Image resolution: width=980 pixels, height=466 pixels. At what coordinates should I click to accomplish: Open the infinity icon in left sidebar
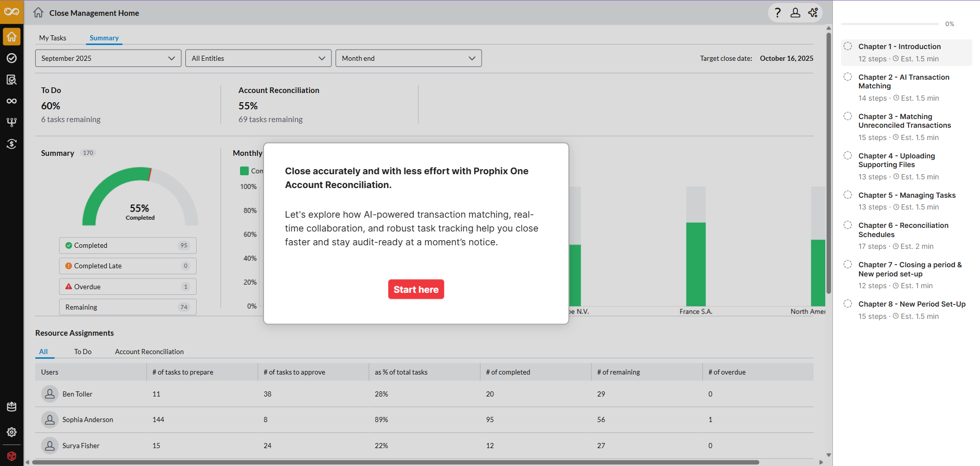(x=12, y=101)
